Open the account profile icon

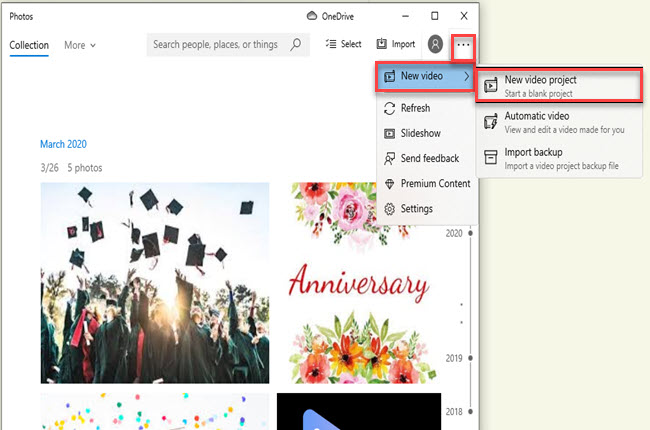click(x=435, y=45)
